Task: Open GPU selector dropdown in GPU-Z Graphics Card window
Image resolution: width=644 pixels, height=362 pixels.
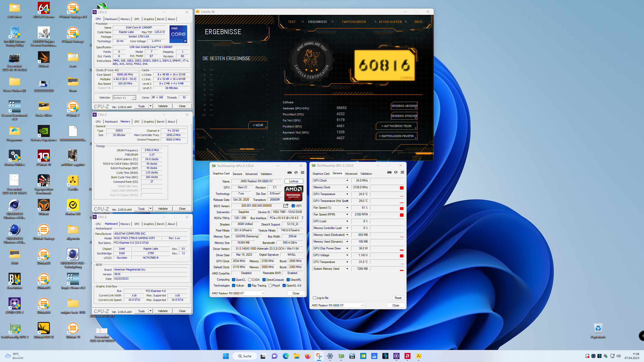Action: [x=238, y=293]
